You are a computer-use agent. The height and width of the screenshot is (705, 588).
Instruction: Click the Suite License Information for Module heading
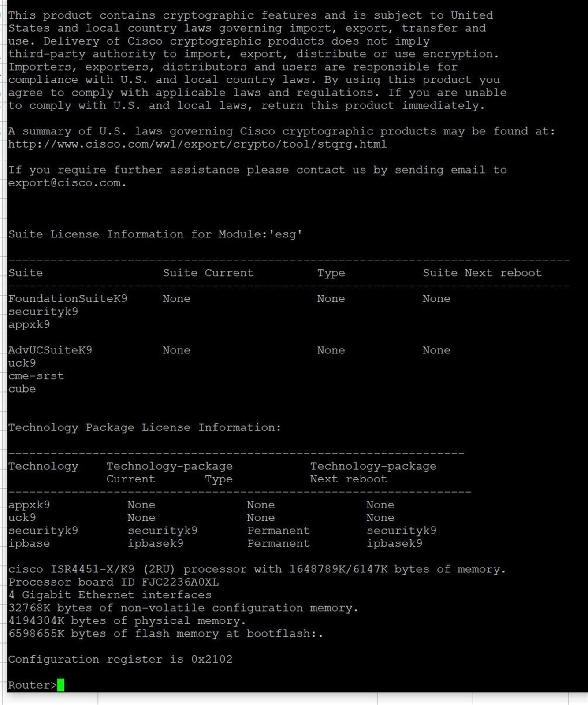(155, 234)
